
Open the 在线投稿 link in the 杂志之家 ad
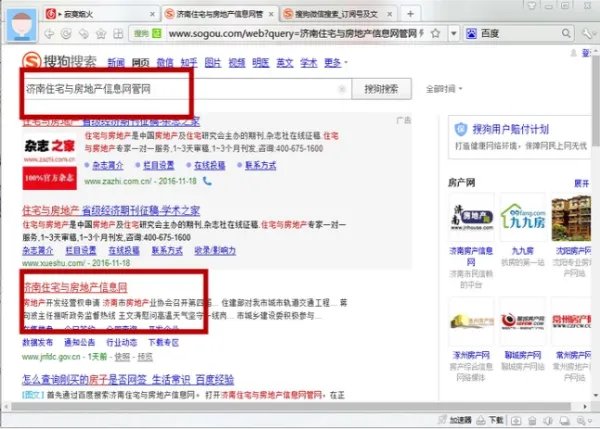[209, 165]
